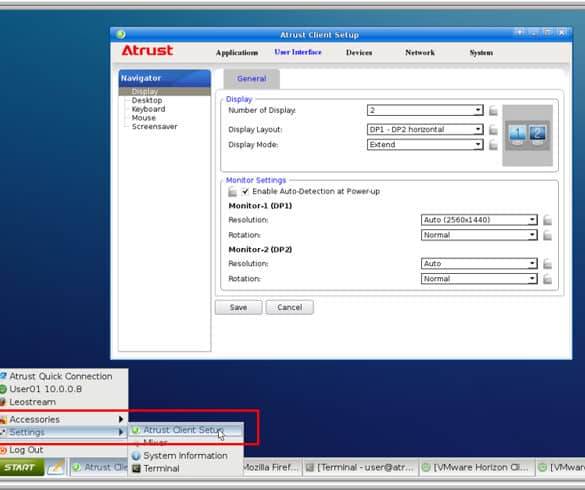Launch User01 10.0.0.8 connection

45,389
